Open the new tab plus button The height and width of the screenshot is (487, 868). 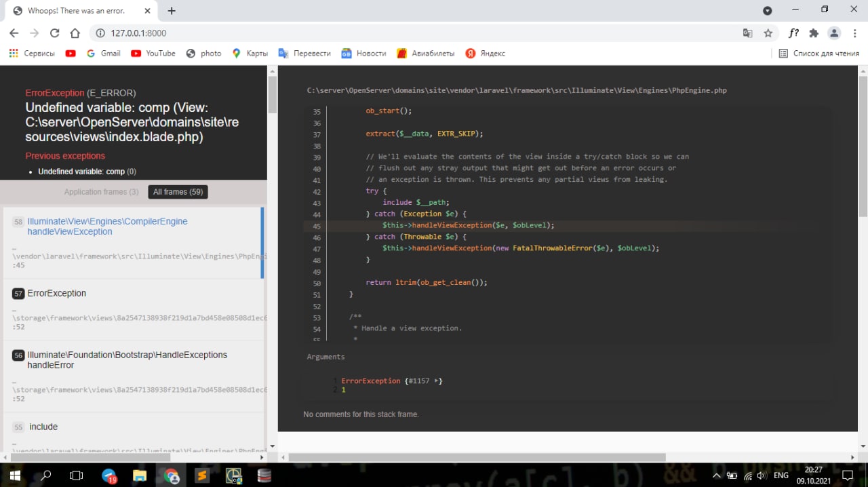pyautogui.click(x=172, y=11)
